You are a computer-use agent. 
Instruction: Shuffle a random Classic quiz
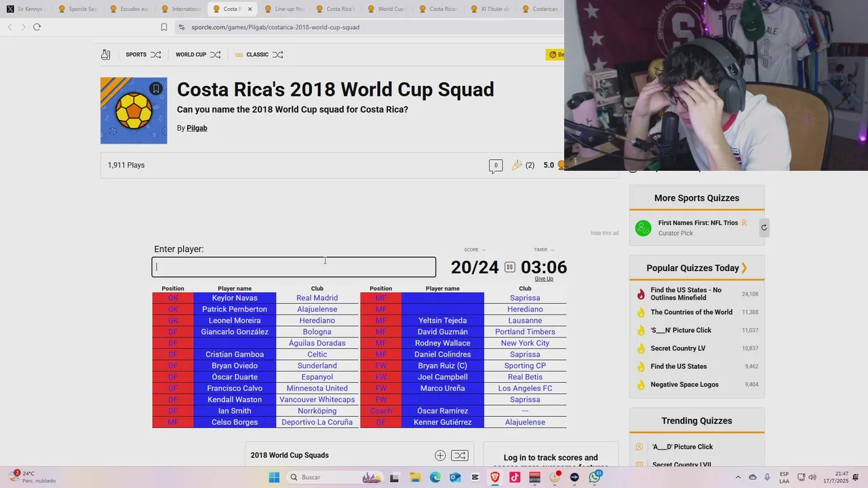[277, 55]
